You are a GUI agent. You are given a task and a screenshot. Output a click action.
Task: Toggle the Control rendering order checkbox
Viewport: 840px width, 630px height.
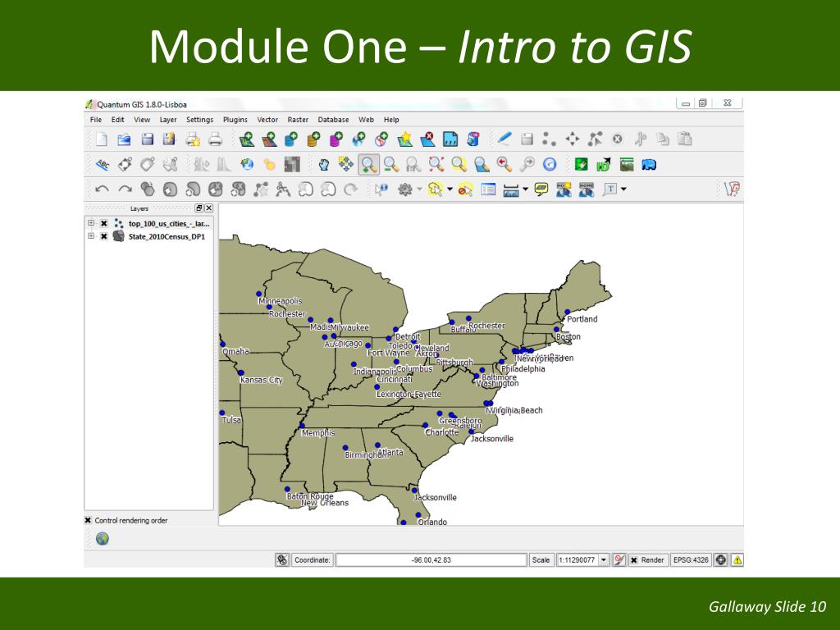[x=89, y=520]
